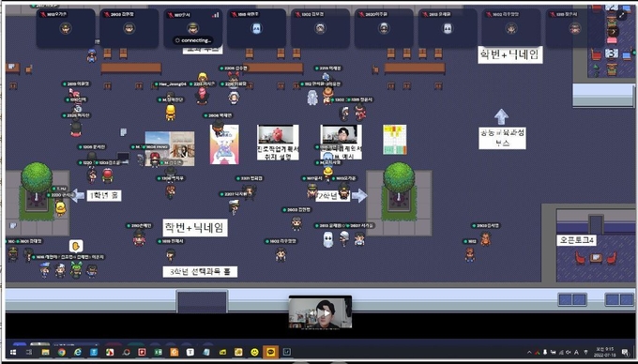Open the notification center icon
This screenshot has height=364, width=638.
[x=625, y=352]
